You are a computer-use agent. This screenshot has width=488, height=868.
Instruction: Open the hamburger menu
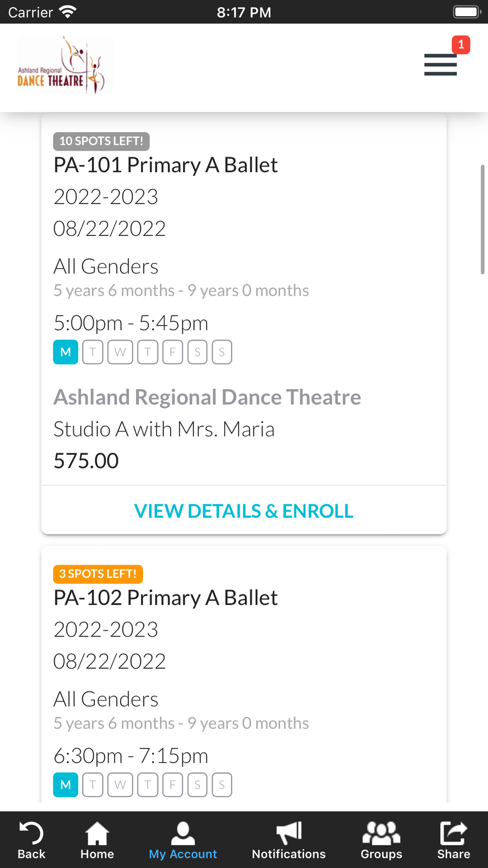[440, 64]
